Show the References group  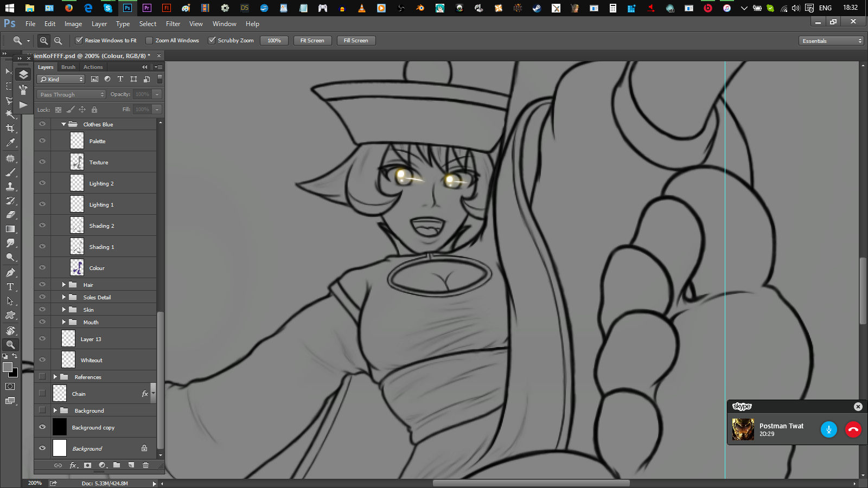pos(42,377)
